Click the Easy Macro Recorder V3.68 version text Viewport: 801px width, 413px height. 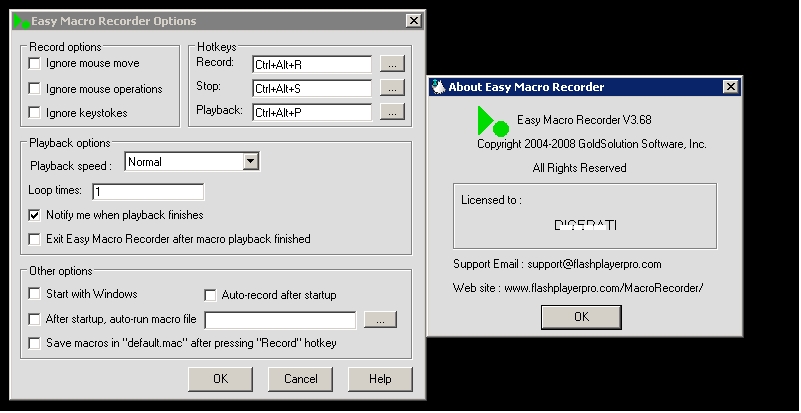click(x=584, y=120)
